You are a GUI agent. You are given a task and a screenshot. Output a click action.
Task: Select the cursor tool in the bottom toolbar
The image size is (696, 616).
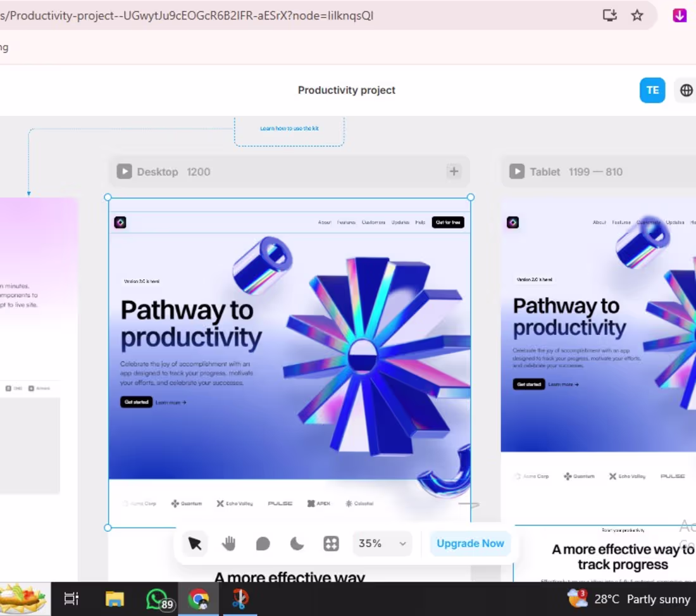[194, 543]
